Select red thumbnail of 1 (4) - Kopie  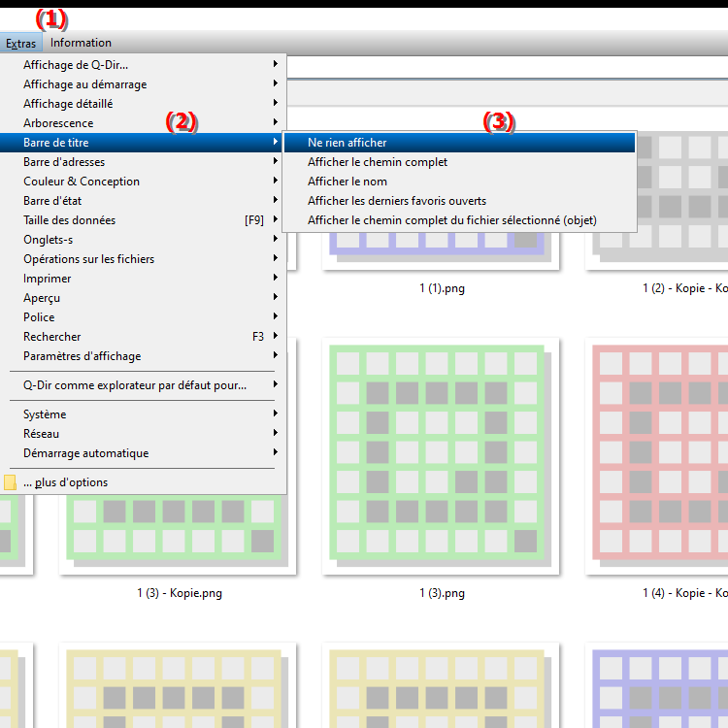tap(657, 456)
